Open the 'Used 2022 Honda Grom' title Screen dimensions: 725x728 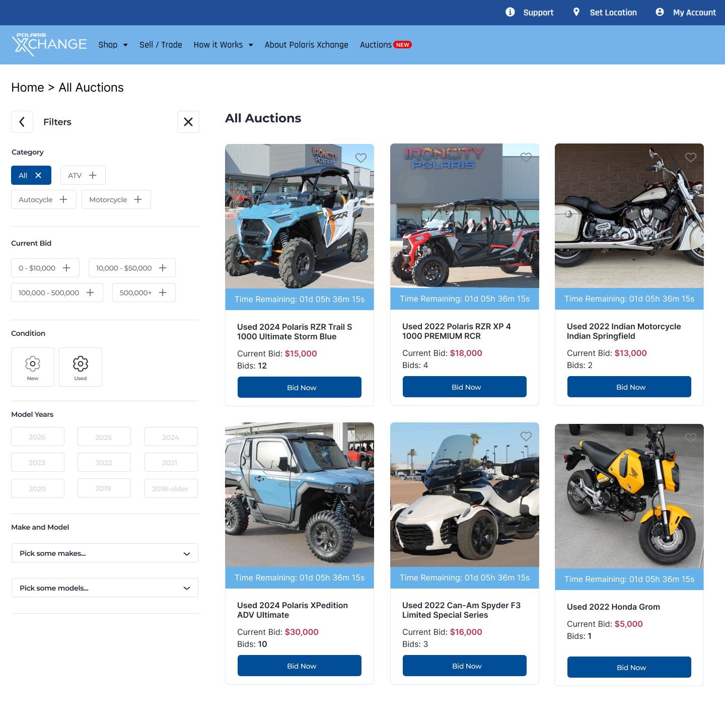coord(613,607)
